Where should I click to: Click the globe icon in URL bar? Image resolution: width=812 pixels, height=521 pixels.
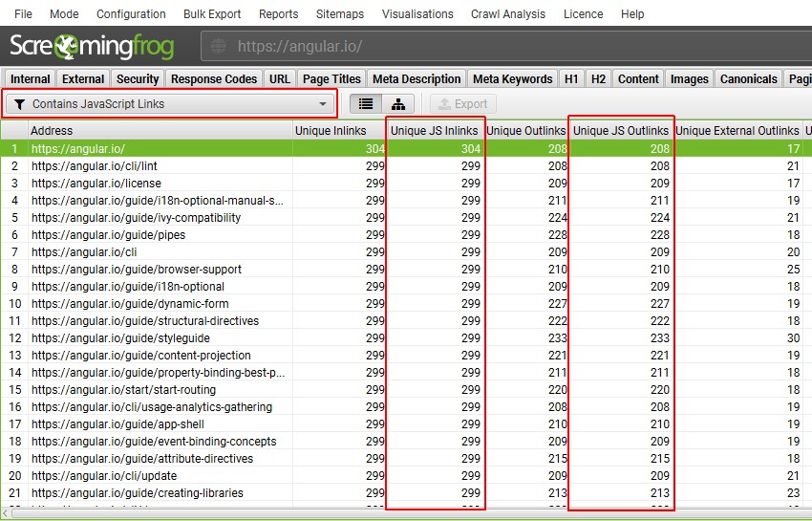(x=220, y=47)
